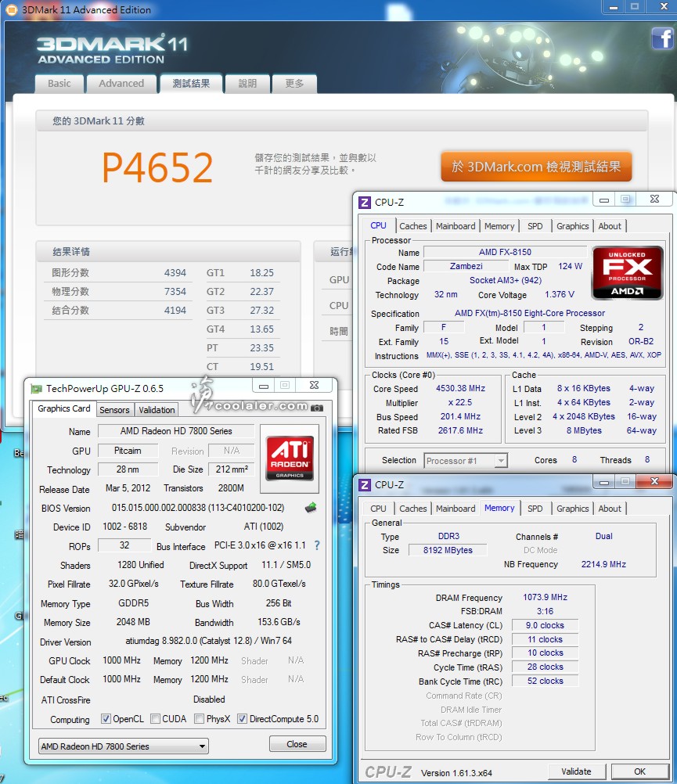677x784 pixels.
Task: Enable the CUDA checkbox
Action: [156, 719]
